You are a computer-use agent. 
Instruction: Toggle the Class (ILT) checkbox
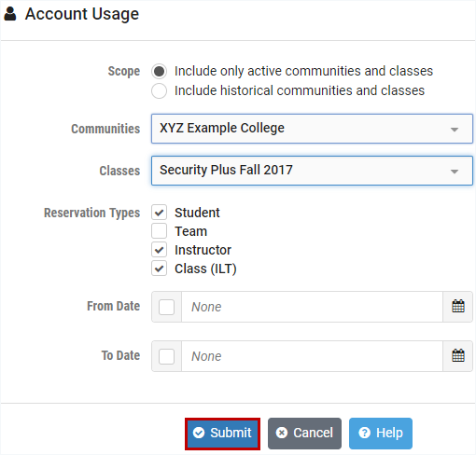(159, 269)
